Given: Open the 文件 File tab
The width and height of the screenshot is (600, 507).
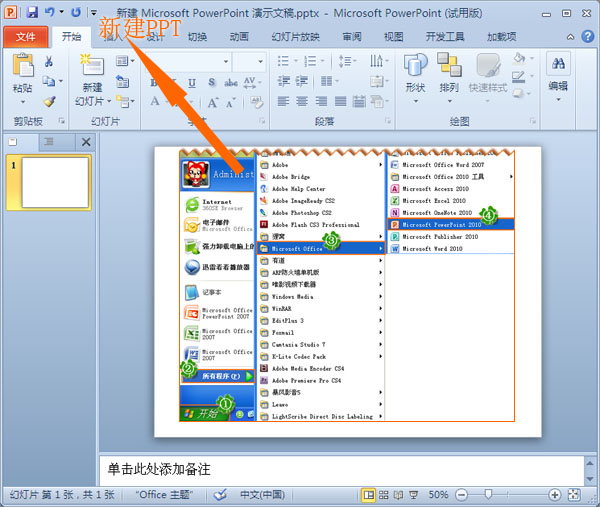Looking at the screenshot, I should 26,37.
